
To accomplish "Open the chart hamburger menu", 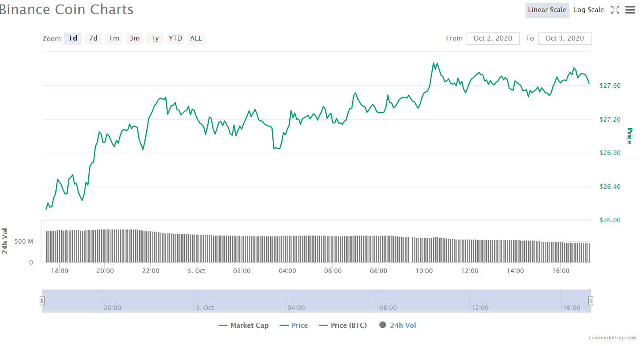I will point(630,10).
